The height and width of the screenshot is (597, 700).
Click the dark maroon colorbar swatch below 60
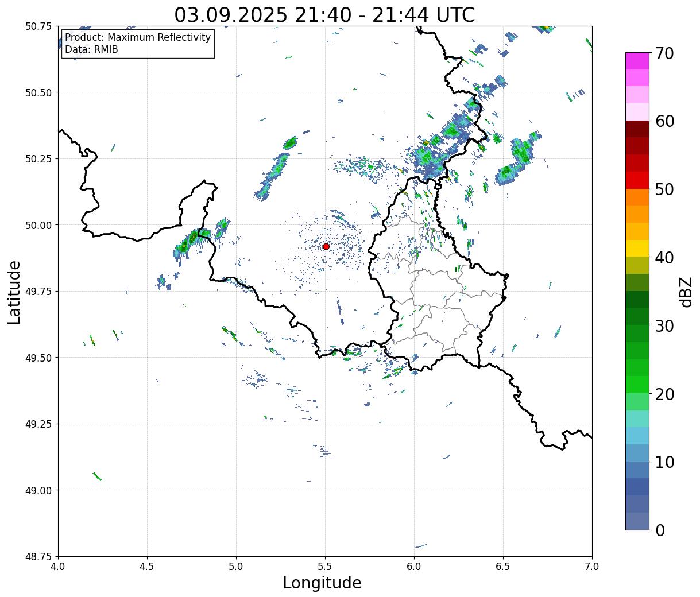[x=637, y=129]
